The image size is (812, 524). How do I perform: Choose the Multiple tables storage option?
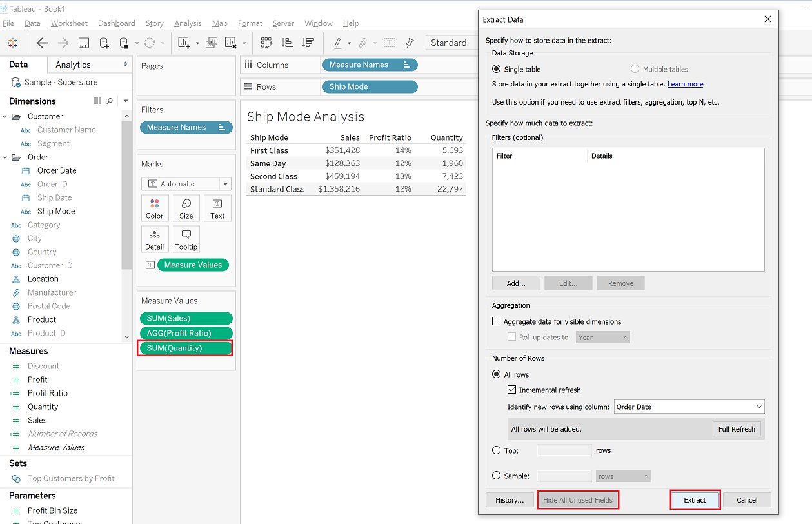(635, 68)
